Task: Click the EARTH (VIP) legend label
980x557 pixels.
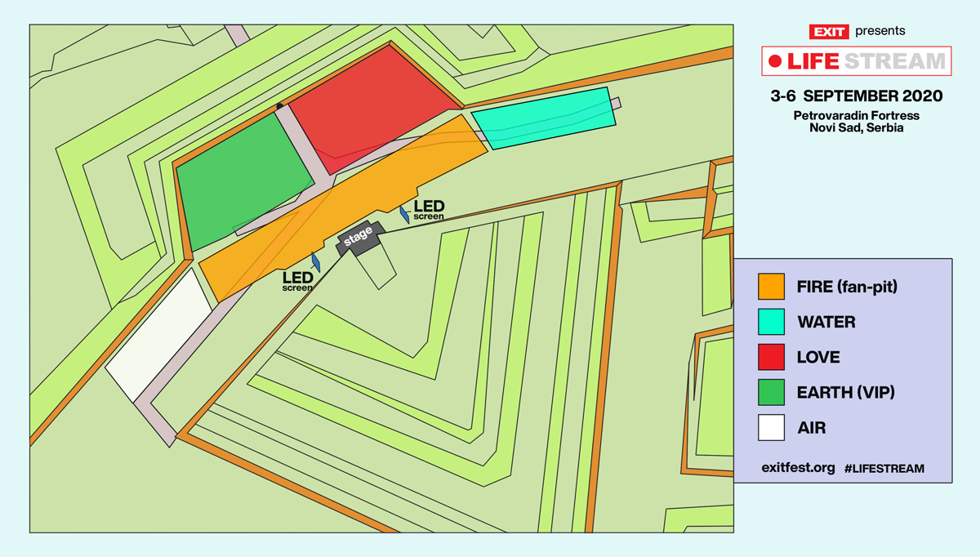Action: coord(845,393)
